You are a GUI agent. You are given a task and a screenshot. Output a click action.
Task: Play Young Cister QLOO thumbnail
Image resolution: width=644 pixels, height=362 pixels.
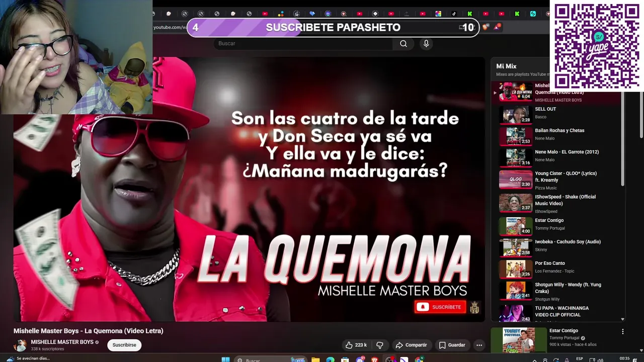click(515, 179)
